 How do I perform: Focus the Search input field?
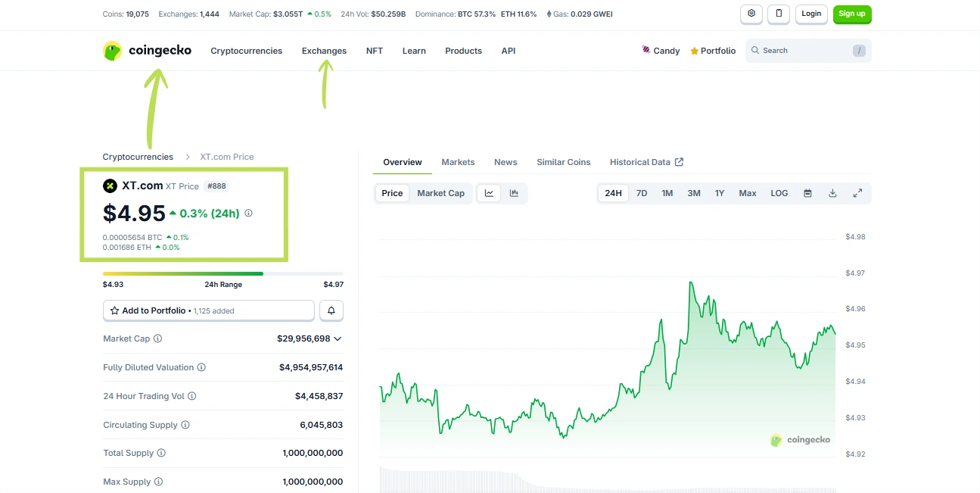[808, 51]
